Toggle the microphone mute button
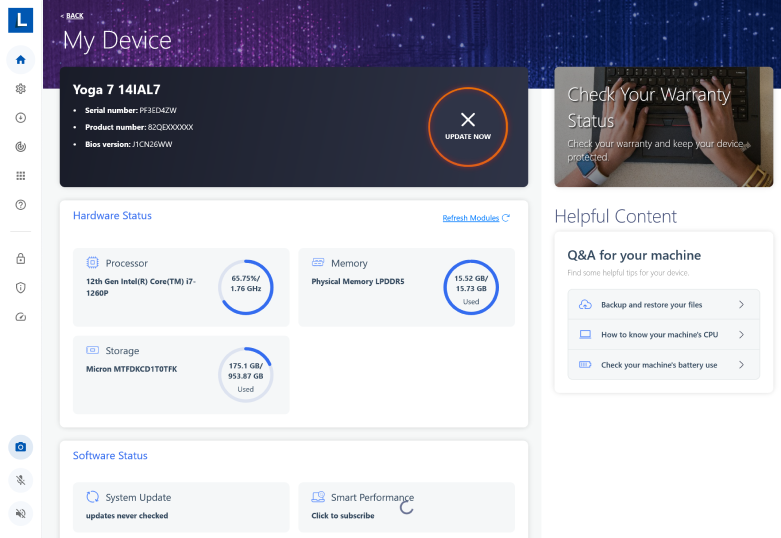Screen dimensions: 781x538 click(20, 480)
